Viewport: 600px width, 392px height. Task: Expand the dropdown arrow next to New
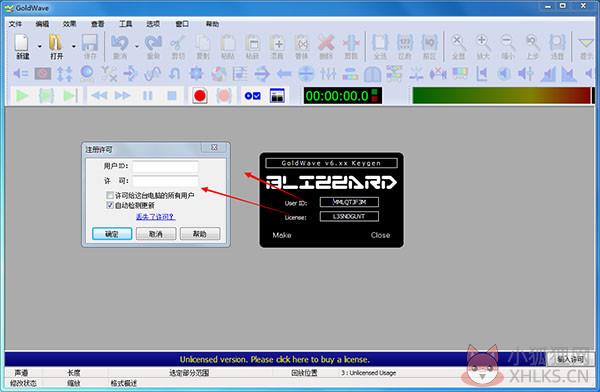point(39,46)
